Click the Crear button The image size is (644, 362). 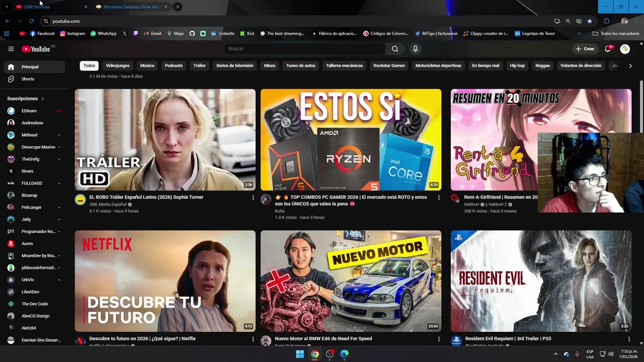585,49
